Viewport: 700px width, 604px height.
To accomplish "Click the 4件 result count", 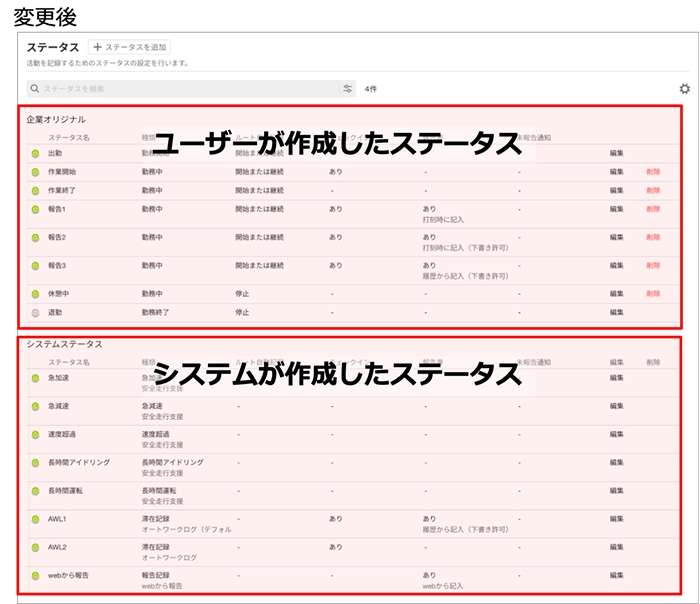I will click(x=371, y=89).
